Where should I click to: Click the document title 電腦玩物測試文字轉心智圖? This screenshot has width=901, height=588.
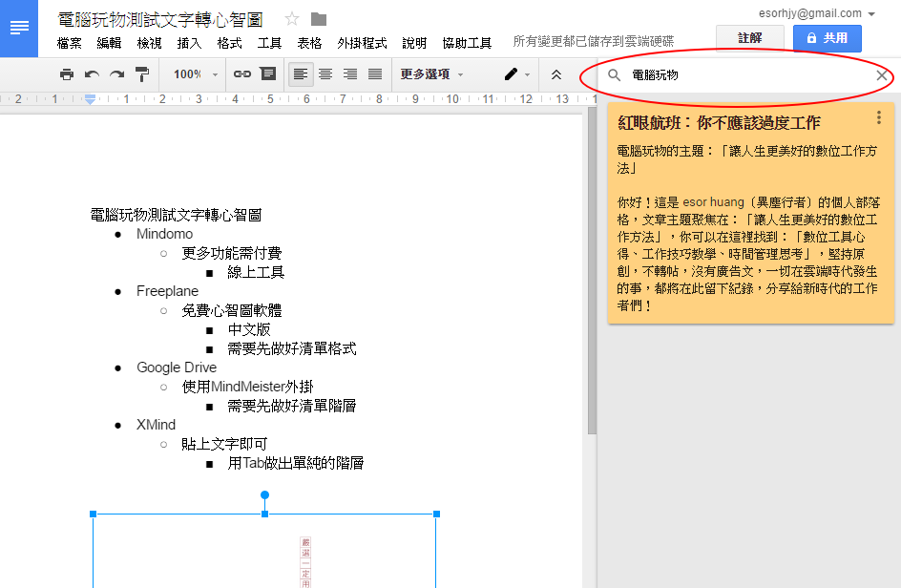(160, 19)
